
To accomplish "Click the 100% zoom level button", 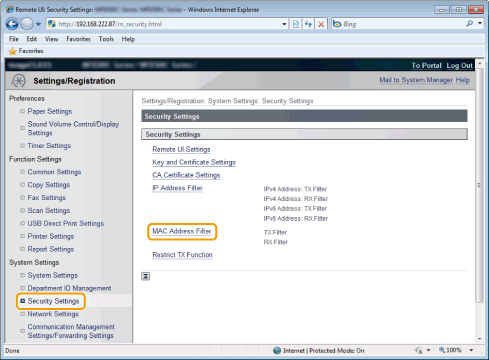I will point(450,350).
